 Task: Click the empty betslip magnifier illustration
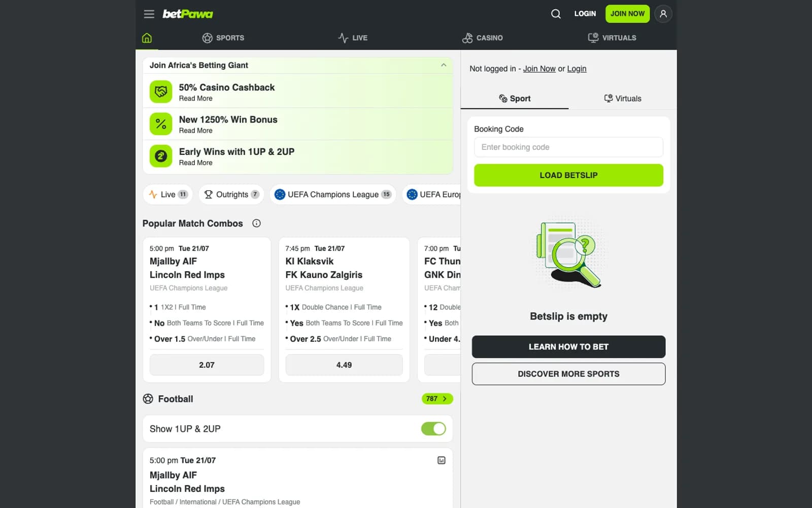(x=568, y=255)
